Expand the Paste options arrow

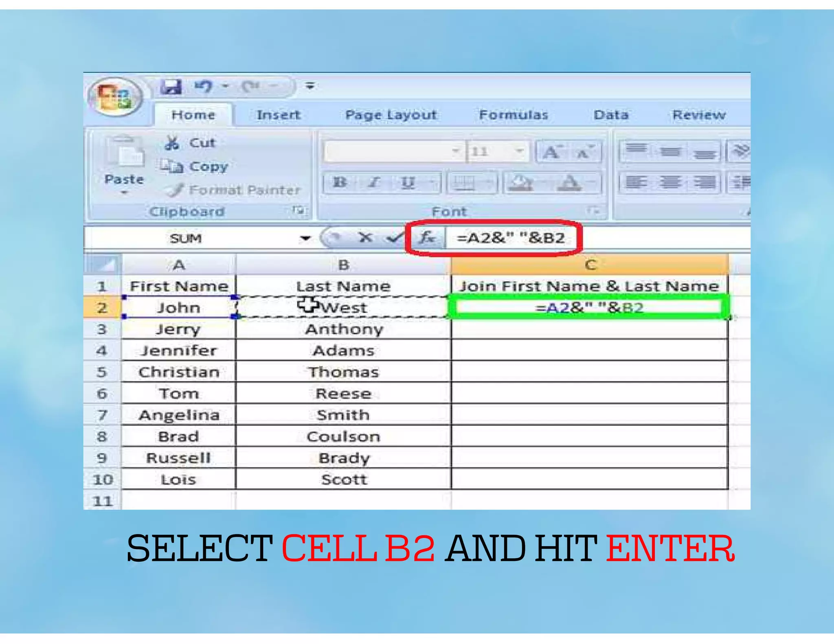pos(124,192)
